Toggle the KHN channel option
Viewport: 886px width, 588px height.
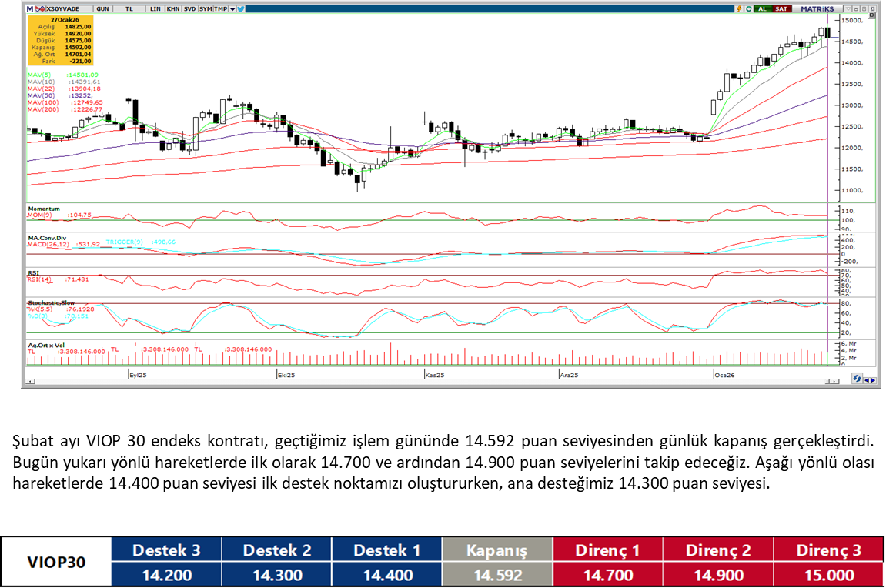tap(173, 8)
